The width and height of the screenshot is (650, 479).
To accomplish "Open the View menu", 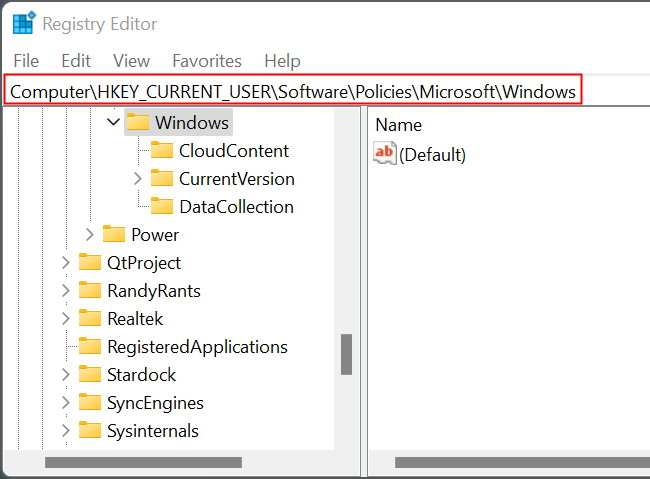I will click(x=131, y=61).
